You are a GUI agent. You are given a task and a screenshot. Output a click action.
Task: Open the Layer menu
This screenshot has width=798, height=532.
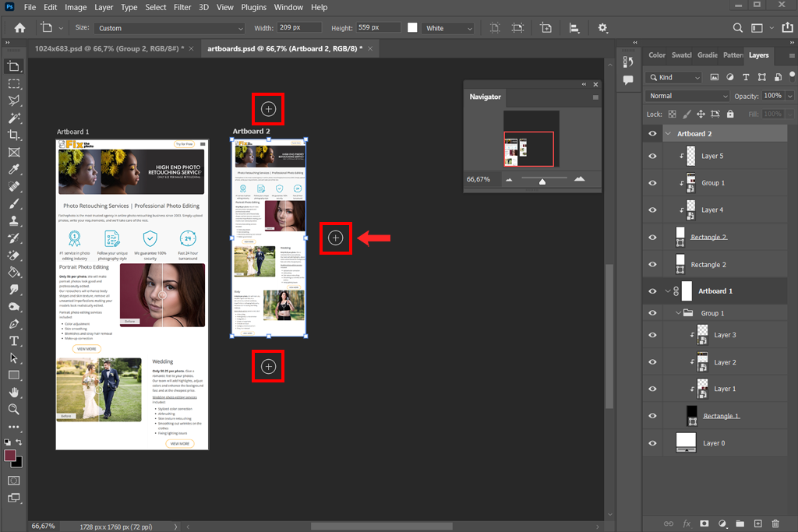pos(104,7)
